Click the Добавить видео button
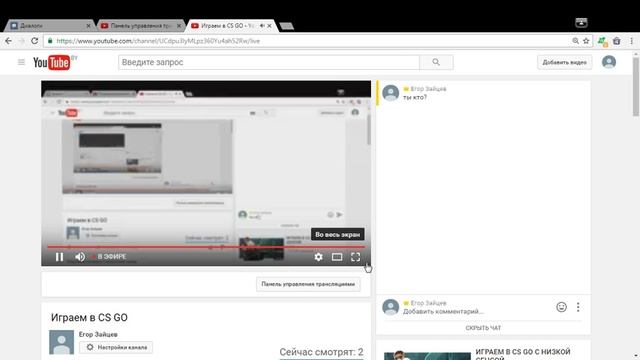Viewport: 640px width, 360px height. click(x=564, y=62)
